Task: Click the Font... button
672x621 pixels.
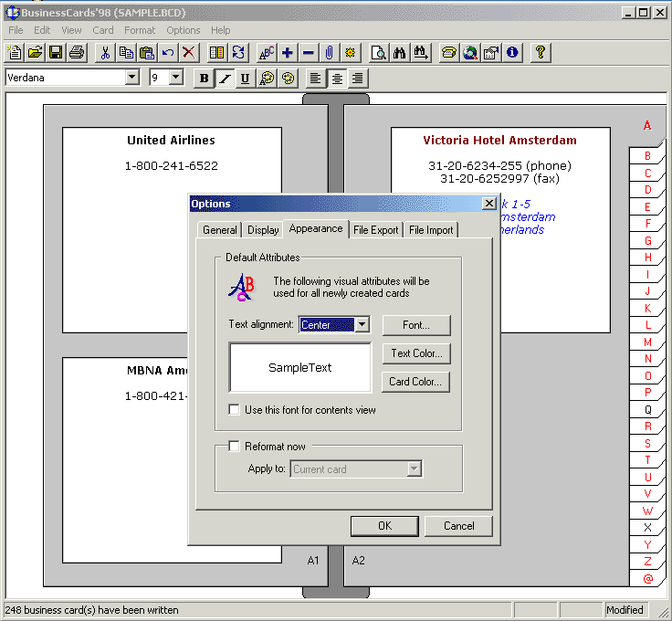Action: (x=416, y=325)
